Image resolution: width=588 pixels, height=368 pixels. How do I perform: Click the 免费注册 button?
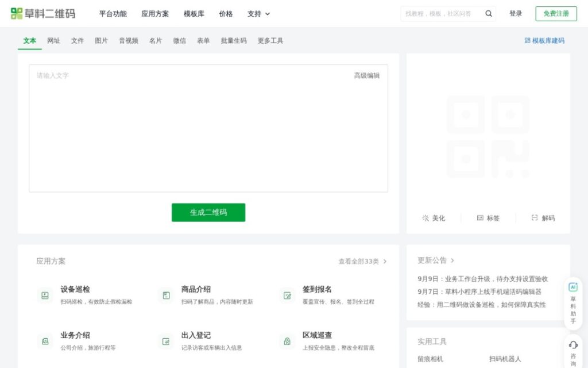tap(556, 14)
